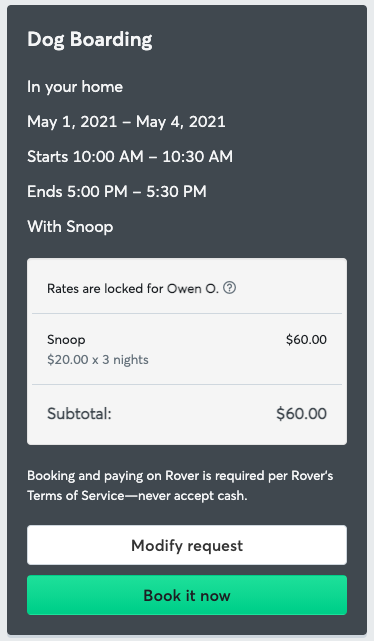Click the May 1 – May 4, 2021 date range
Image resolution: width=374 pixels, height=641 pixels.
tap(126, 122)
